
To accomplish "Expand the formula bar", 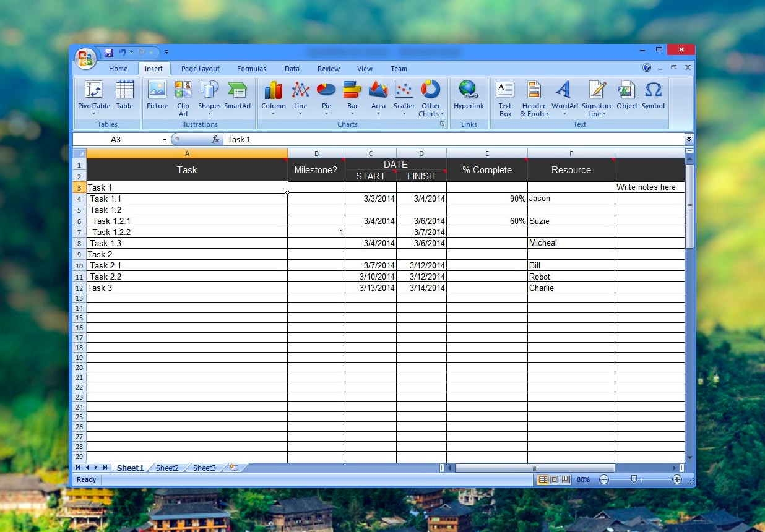I will [689, 140].
